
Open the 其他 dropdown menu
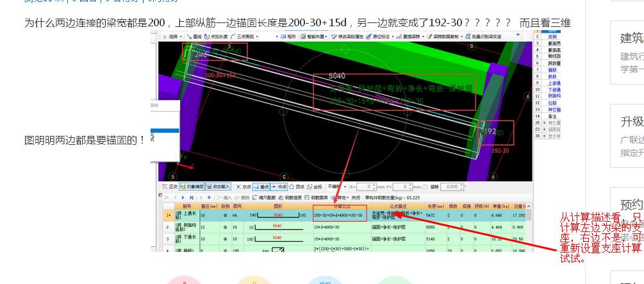pos(341,197)
